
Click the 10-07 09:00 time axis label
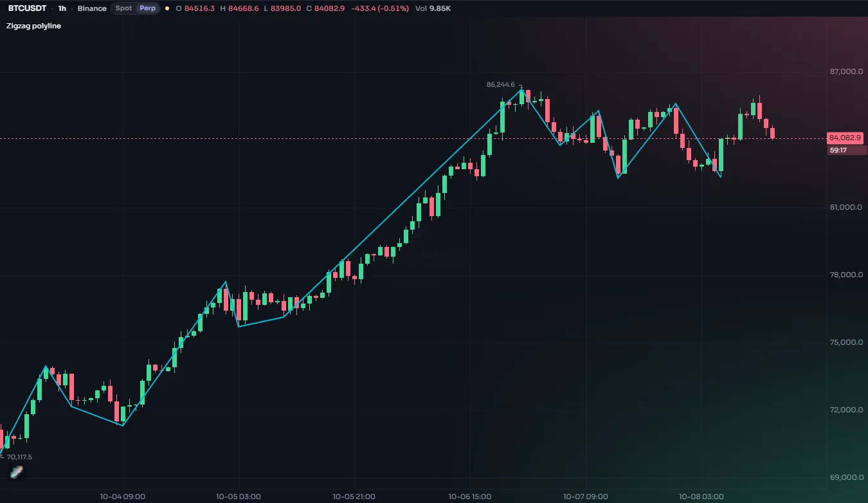pos(586,497)
